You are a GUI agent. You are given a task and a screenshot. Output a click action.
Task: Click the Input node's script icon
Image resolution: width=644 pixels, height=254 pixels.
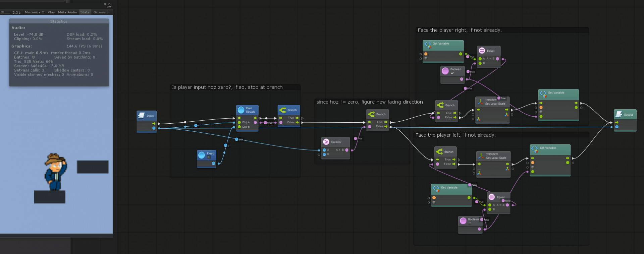click(141, 116)
